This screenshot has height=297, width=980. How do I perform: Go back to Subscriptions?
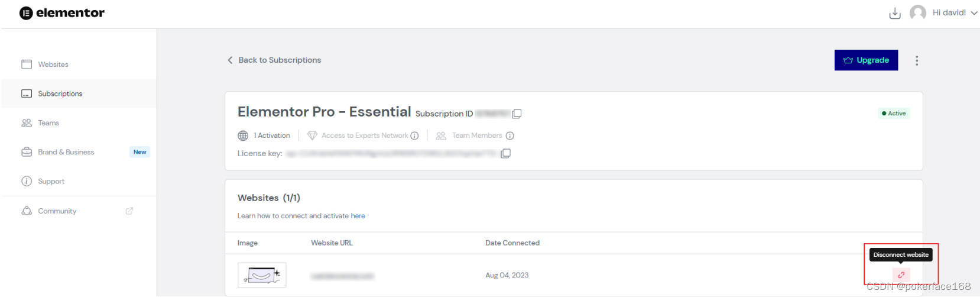274,60
